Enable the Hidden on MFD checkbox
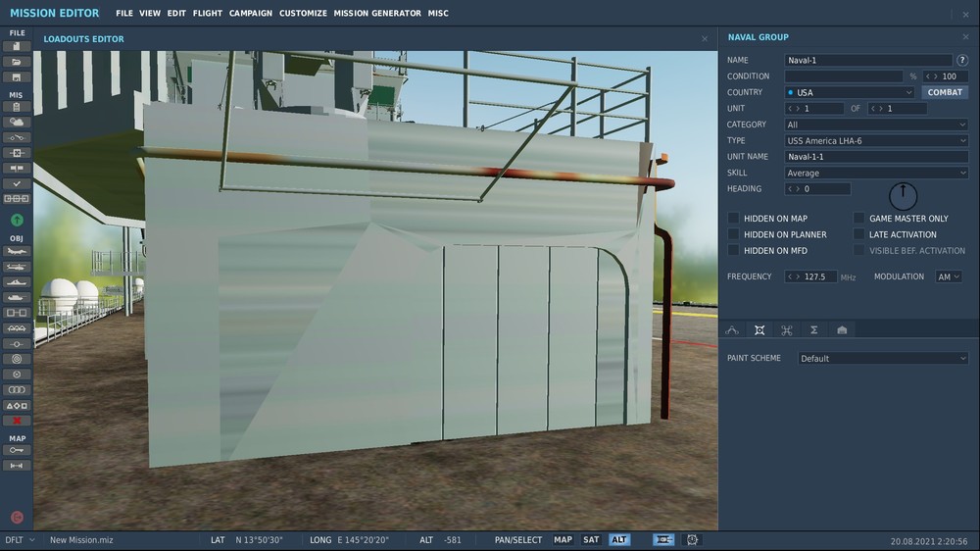Image resolution: width=980 pixels, height=551 pixels. coord(733,250)
